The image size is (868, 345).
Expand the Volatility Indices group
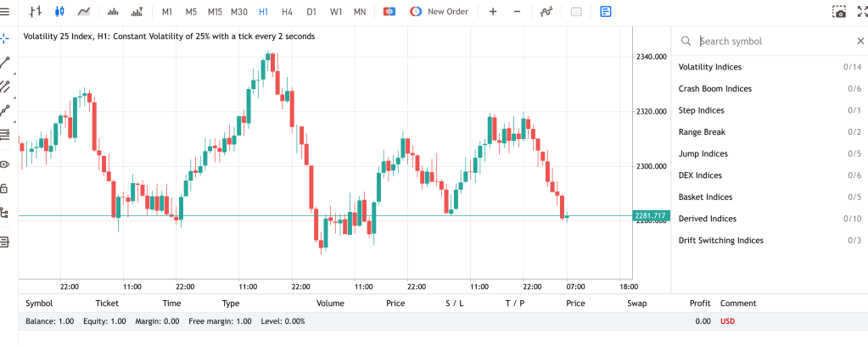coord(709,67)
